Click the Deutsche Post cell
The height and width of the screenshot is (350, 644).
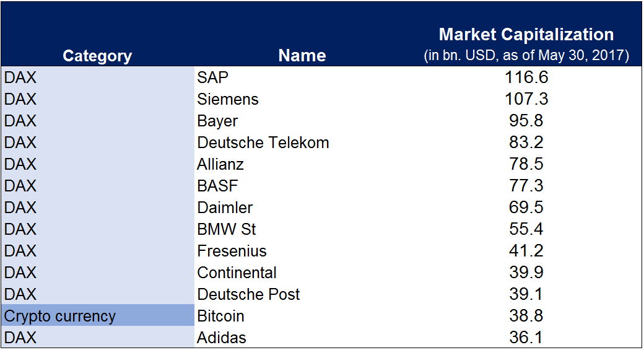click(248, 294)
